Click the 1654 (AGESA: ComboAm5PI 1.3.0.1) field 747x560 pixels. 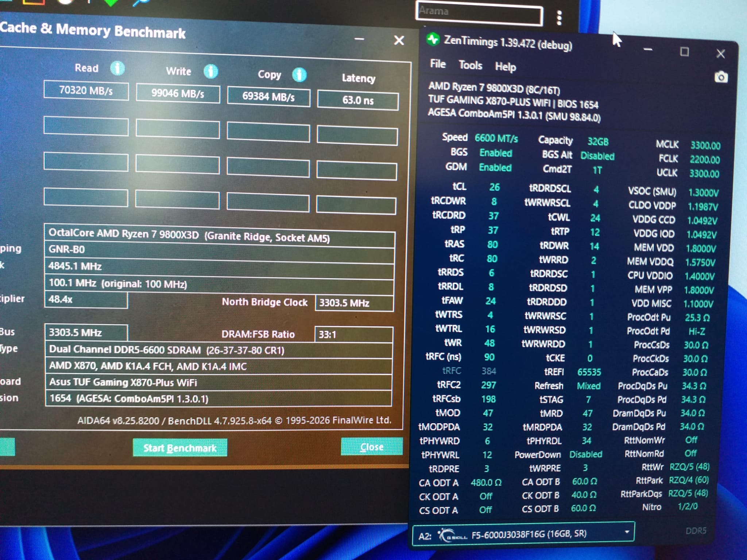click(218, 398)
